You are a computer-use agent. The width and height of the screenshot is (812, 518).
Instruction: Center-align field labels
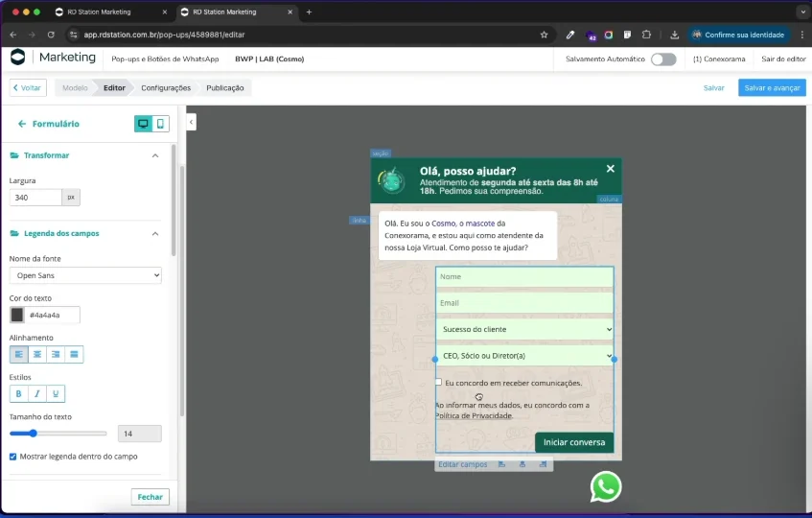37,354
